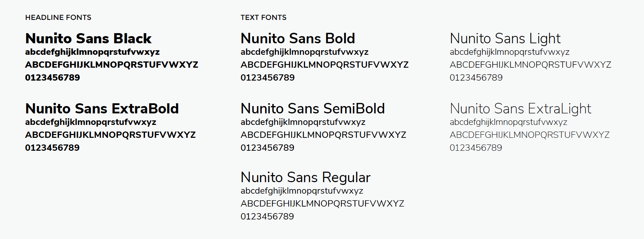This screenshot has height=239, width=644.
Task: Click the HEADLINE FONTS section label
Action: (x=58, y=17)
